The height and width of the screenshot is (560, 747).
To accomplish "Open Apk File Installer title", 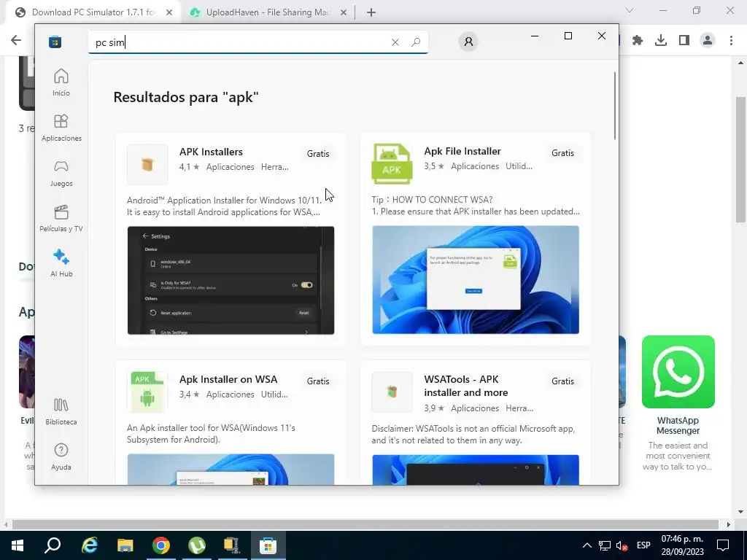I will pos(462,152).
